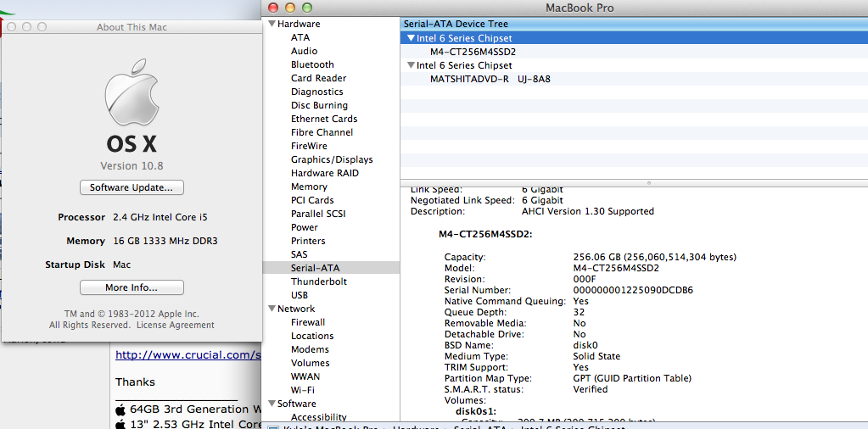Open Thunderbolt in the sidebar
Image resolution: width=868 pixels, height=429 pixels.
point(319,281)
